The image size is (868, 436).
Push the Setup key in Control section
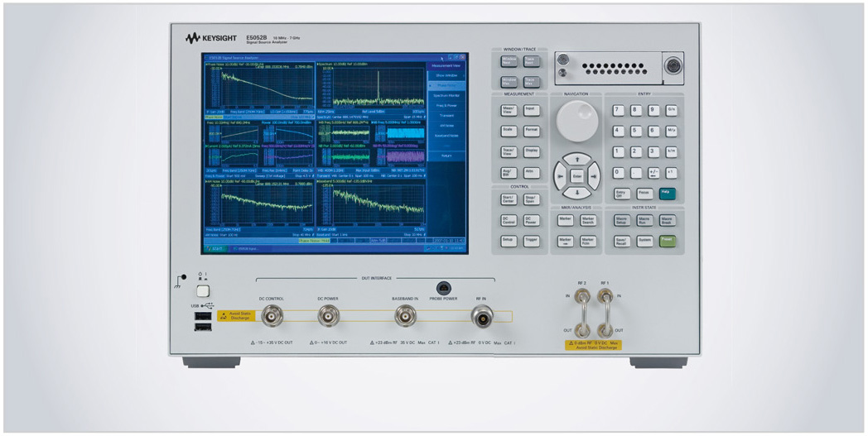pyautogui.click(x=509, y=242)
